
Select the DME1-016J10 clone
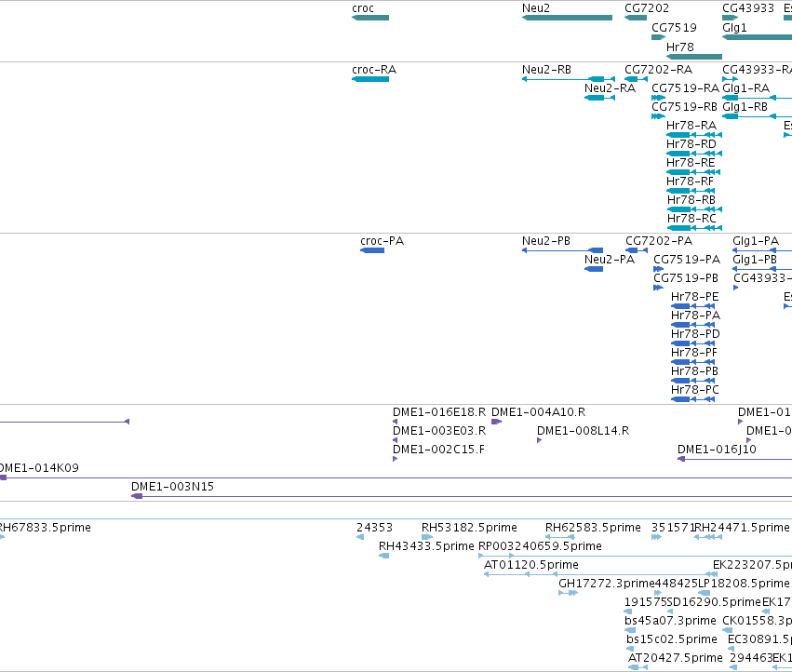pyautogui.click(x=734, y=459)
